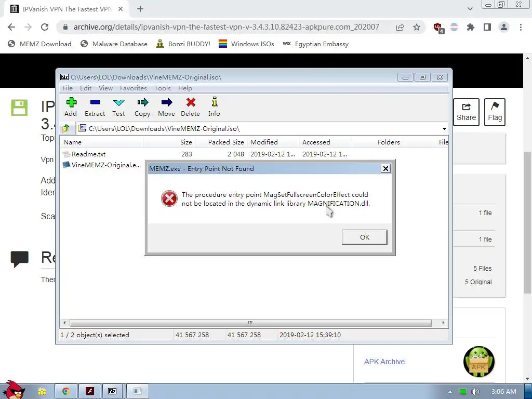
Task: Sort by the Modified column header
Action: pos(273,142)
